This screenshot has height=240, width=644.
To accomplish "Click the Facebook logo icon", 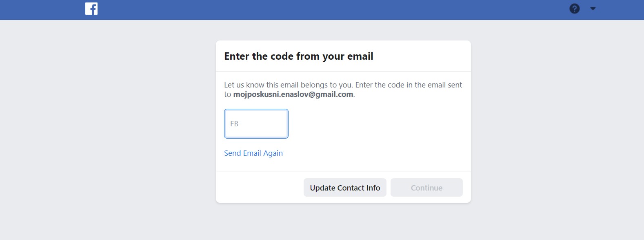I will tap(91, 9).
